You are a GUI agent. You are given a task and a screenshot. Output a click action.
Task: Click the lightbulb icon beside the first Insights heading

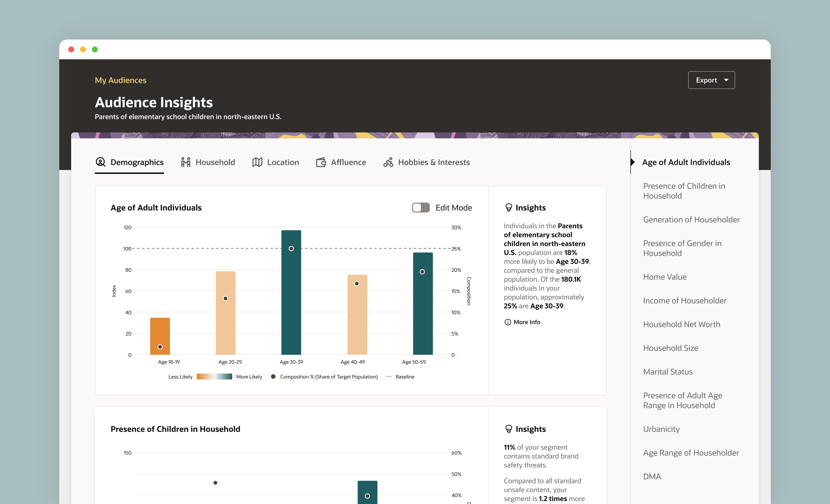509,208
